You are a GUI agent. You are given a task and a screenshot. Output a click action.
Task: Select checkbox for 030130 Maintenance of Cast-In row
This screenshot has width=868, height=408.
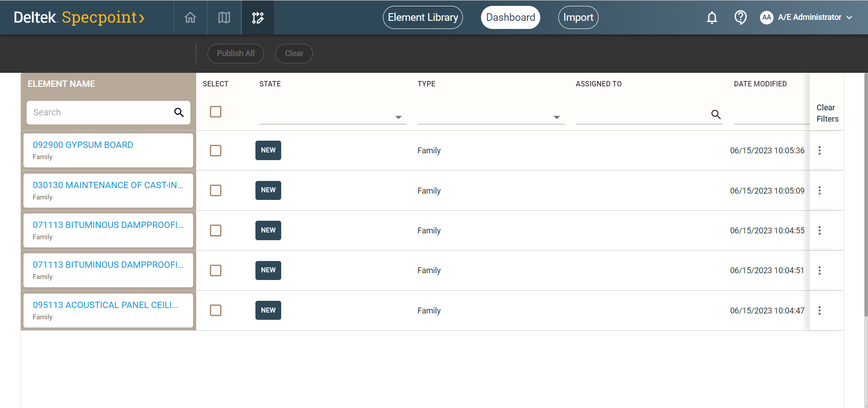pyautogui.click(x=216, y=190)
